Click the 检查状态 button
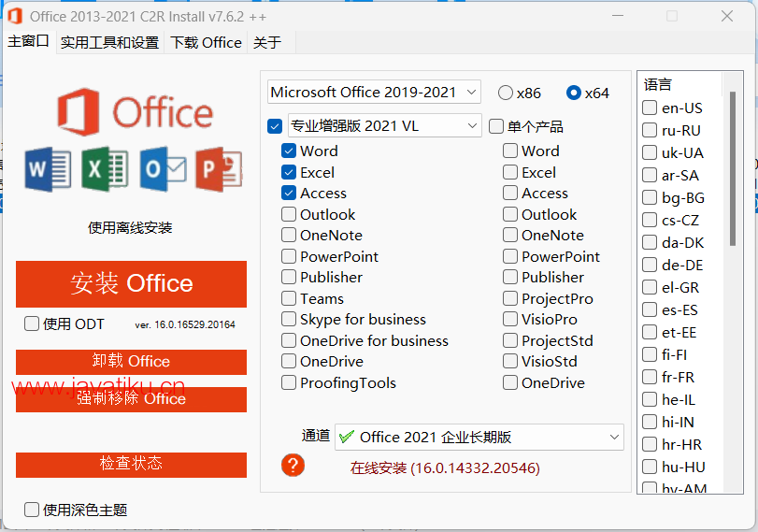The width and height of the screenshot is (758, 532). tap(131, 465)
